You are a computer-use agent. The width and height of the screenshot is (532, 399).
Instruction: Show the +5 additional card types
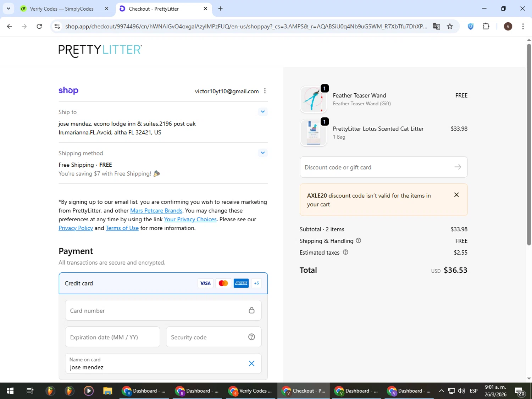click(256, 283)
